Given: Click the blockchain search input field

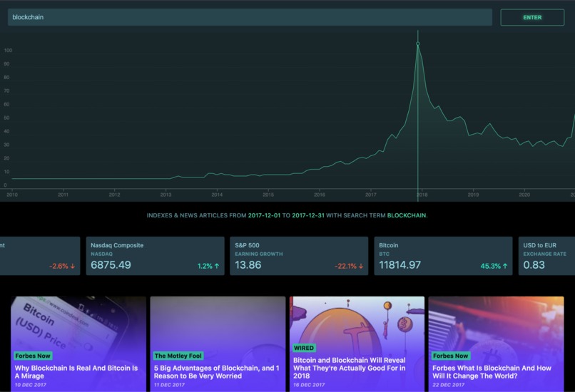Looking at the screenshot, I should pyautogui.click(x=250, y=17).
